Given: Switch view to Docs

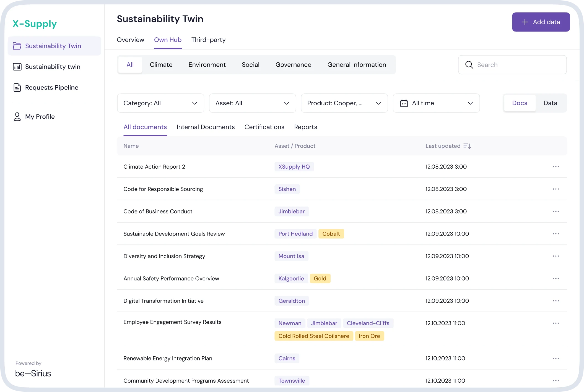Looking at the screenshot, I should (x=520, y=103).
